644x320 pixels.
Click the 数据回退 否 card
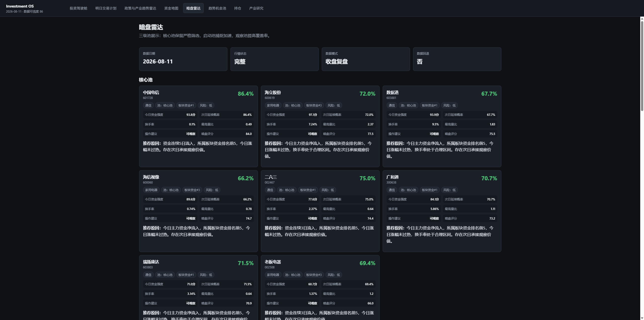pyautogui.click(x=457, y=59)
